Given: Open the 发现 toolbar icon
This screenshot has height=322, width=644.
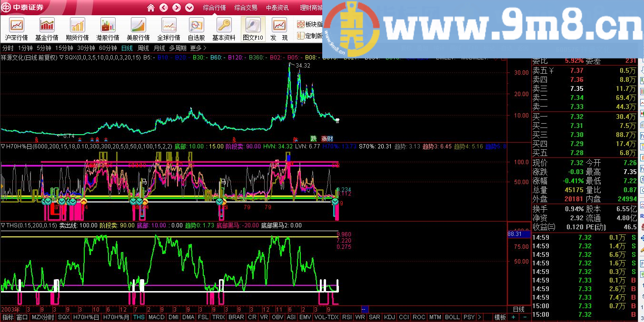Looking at the screenshot, I should click(279, 29).
